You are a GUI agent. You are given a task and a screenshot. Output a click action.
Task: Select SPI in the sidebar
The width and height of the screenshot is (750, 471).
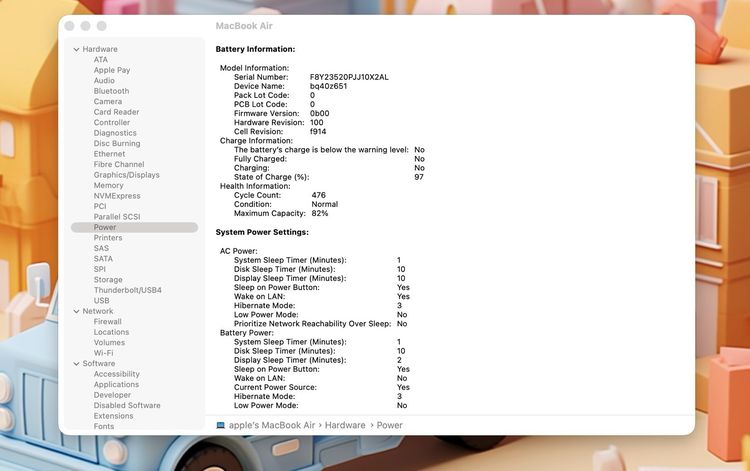tap(99, 270)
